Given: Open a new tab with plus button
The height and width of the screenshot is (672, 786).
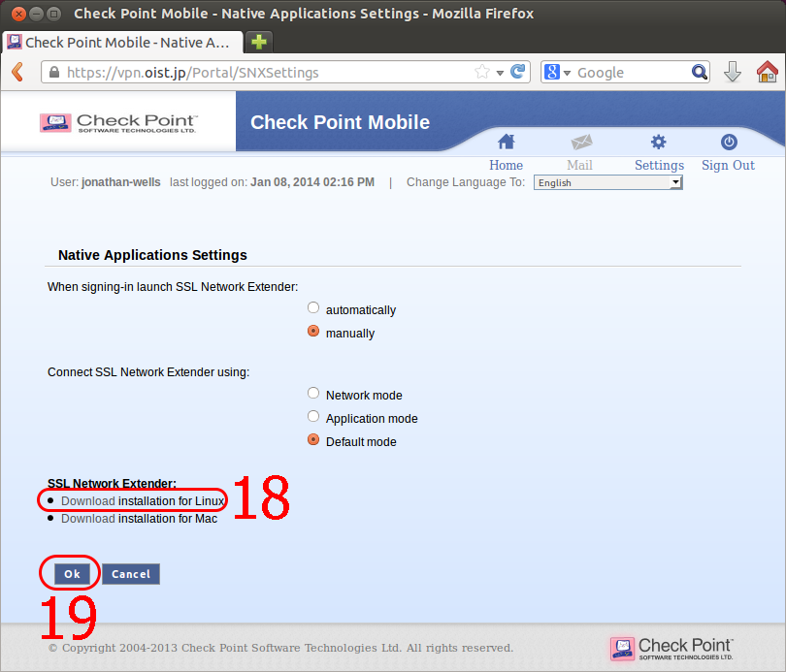Looking at the screenshot, I should 259,42.
